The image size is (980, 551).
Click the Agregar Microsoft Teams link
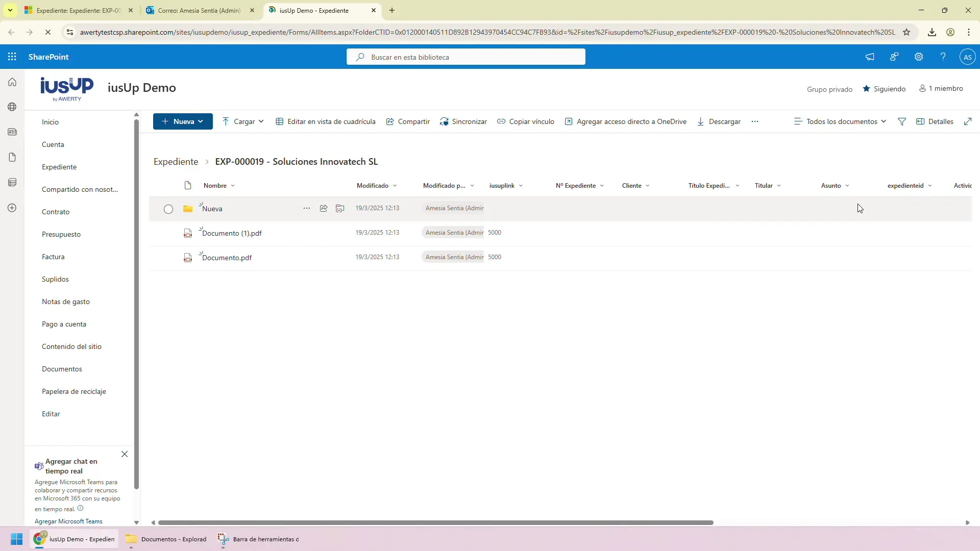(x=68, y=521)
